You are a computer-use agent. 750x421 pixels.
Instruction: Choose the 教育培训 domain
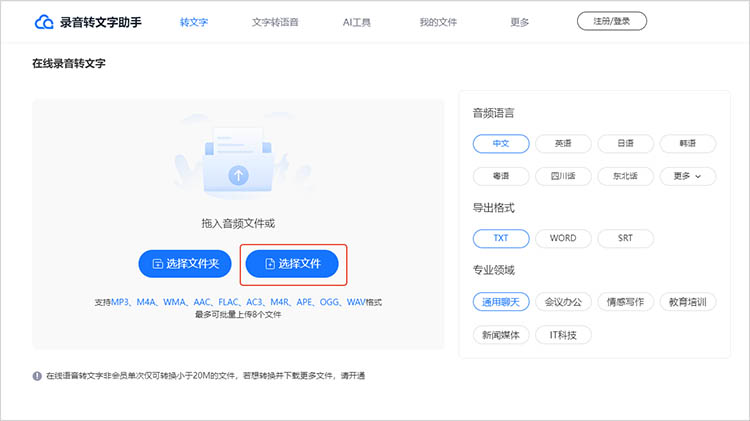pos(687,302)
